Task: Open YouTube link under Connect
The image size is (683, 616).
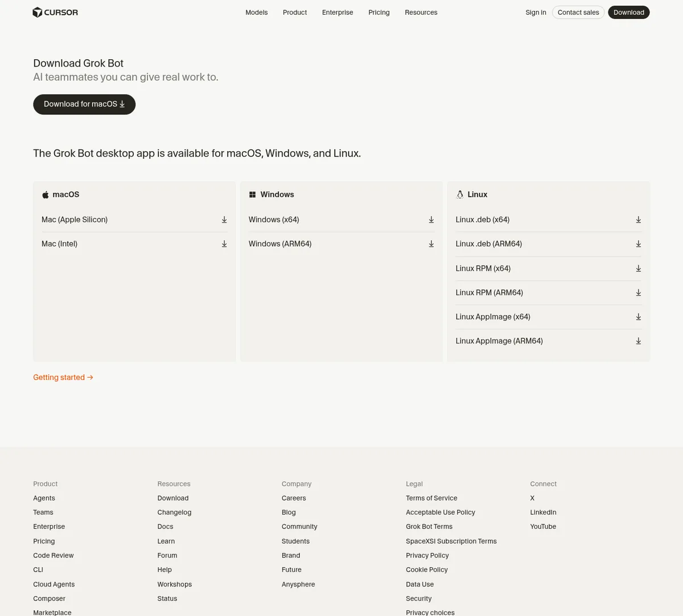Action: (543, 527)
